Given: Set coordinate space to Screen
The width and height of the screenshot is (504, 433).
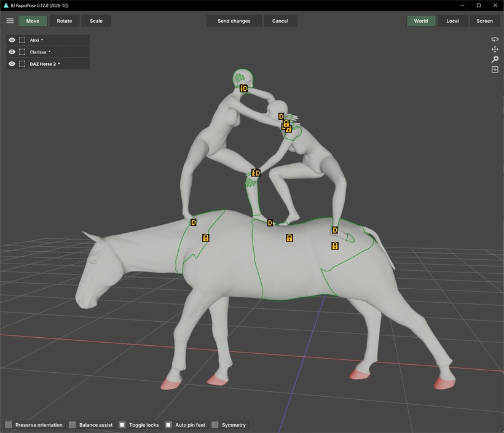Looking at the screenshot, I should click(484, 21).
